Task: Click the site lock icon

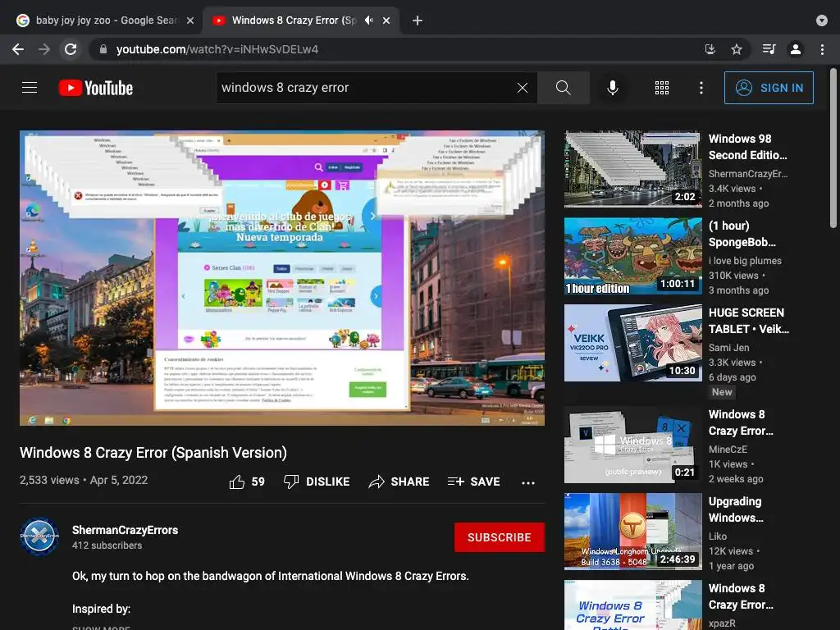Action: (x=103, y=49)
